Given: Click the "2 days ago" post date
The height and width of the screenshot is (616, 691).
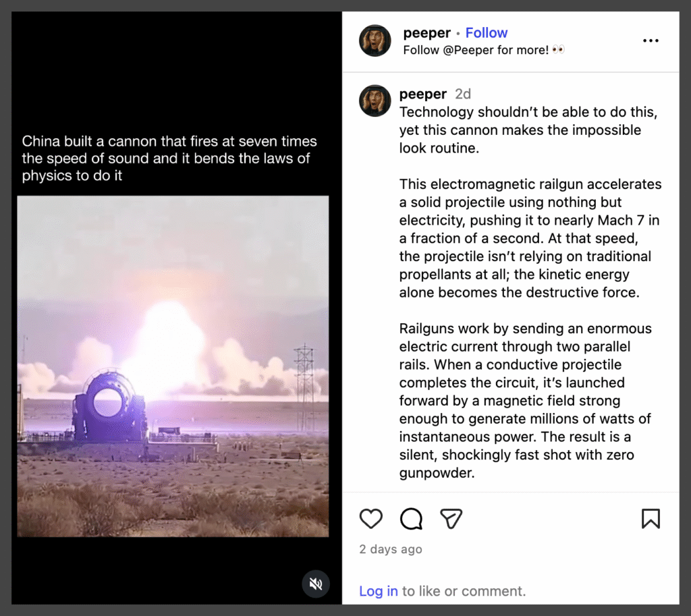Looking at the screenshot, I should point(391,549).
